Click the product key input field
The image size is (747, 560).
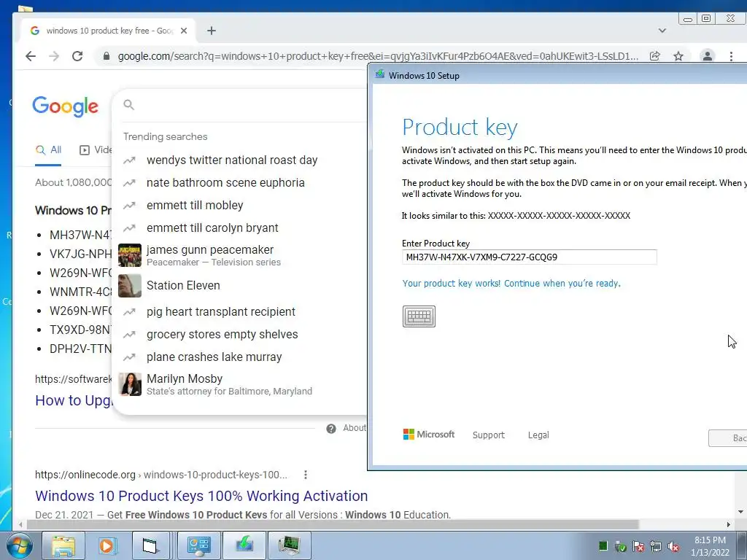pyautogui.click(x=530, y=257)
